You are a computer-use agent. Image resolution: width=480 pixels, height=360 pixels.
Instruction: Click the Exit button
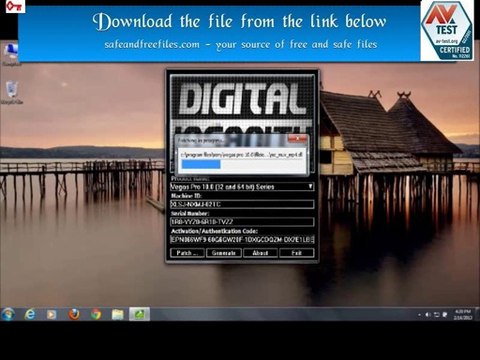296,253
